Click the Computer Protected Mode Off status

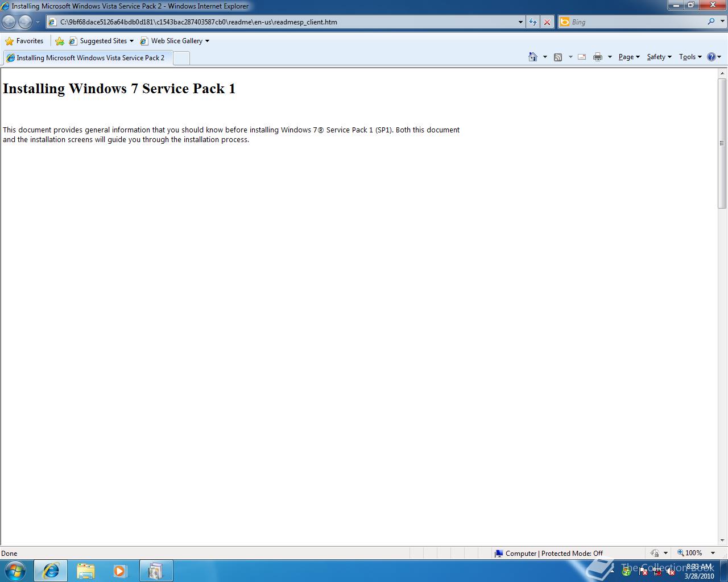pos(548,554)
